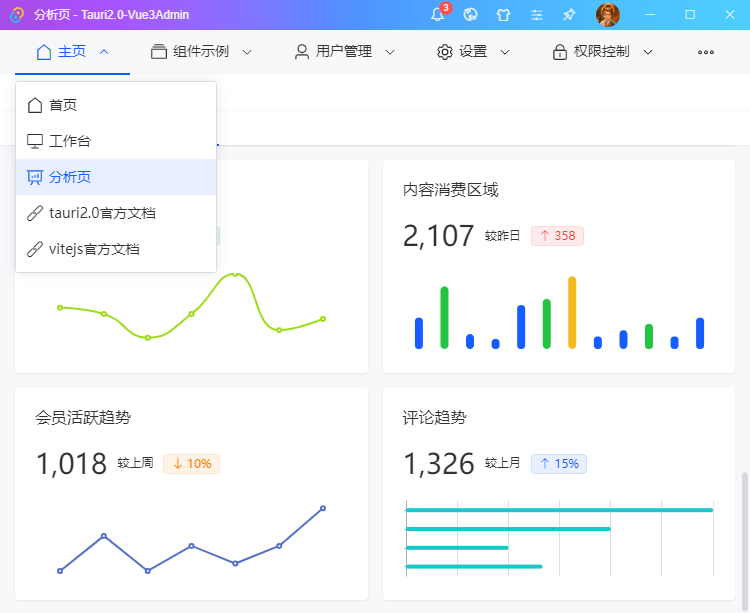This screenshot has height=613, width=750.
Task: Click the 权限控制 lock icon
Action: [x=559, y=52]
